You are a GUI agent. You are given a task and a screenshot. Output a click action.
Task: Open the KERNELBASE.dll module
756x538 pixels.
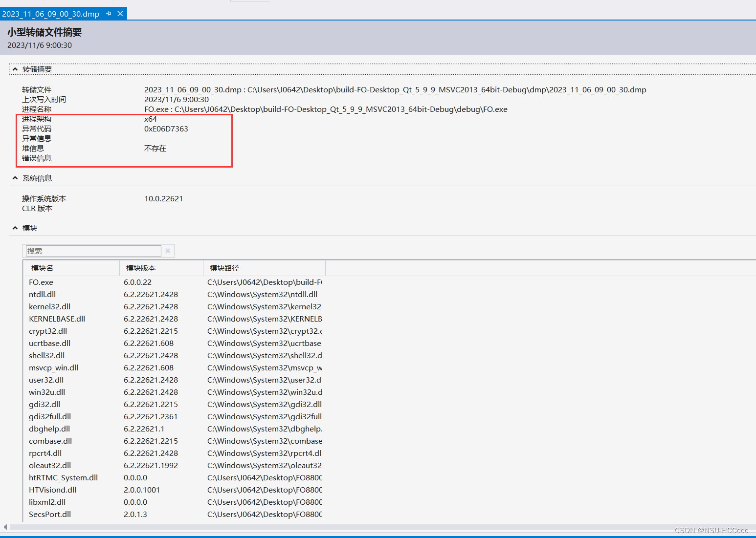point(57,319)
